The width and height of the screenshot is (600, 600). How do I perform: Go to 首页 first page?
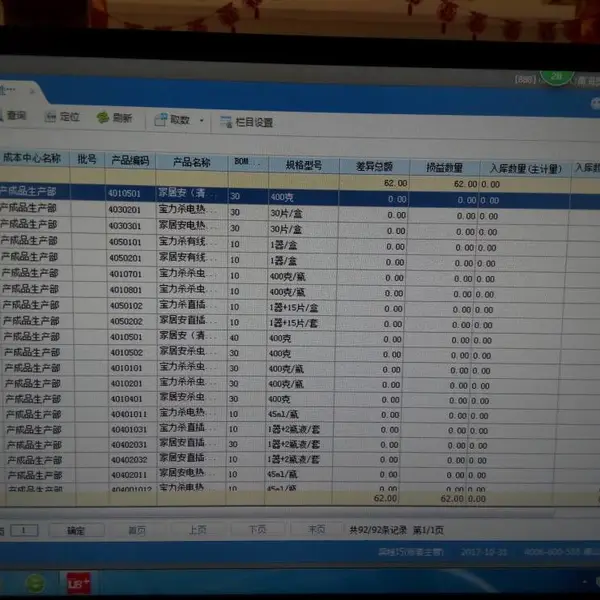coord(137,530)
